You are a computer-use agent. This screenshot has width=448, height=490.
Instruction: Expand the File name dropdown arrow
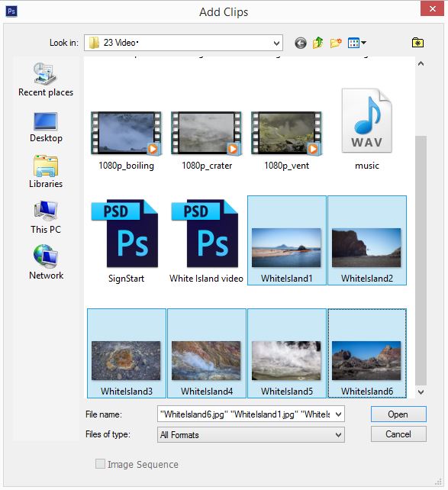pos(338,414)
